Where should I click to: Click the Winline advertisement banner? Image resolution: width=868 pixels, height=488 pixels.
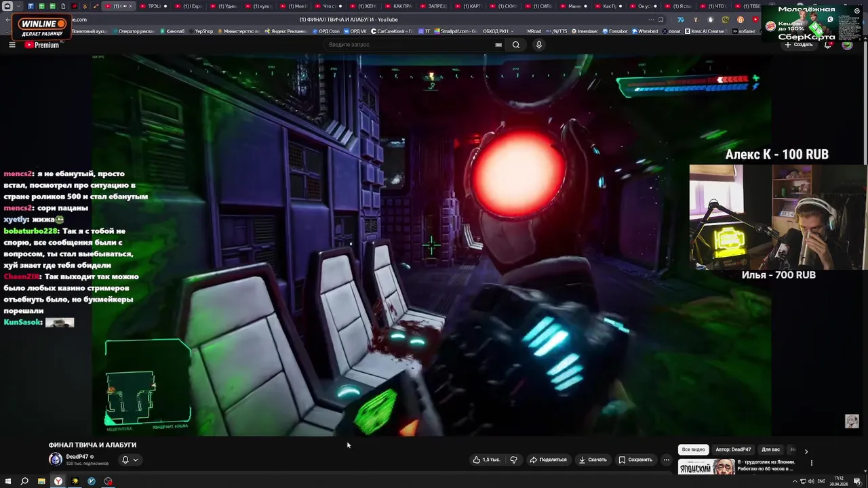[42, 27]
